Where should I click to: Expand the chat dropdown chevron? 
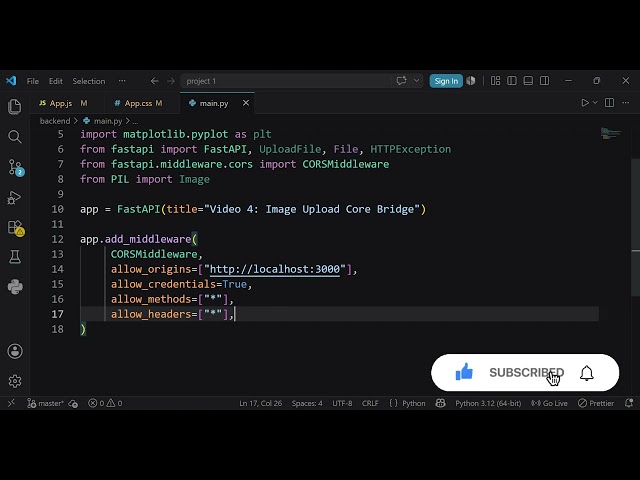coord(416,81)
